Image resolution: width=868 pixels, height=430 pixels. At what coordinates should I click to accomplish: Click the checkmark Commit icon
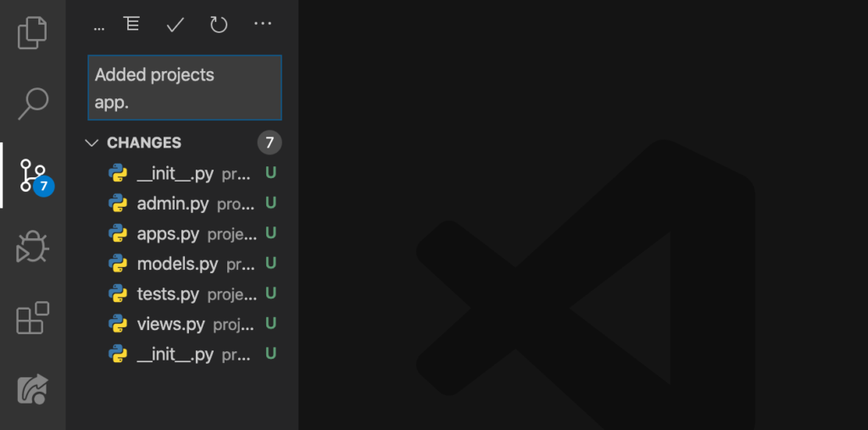[x=175, y=25]
